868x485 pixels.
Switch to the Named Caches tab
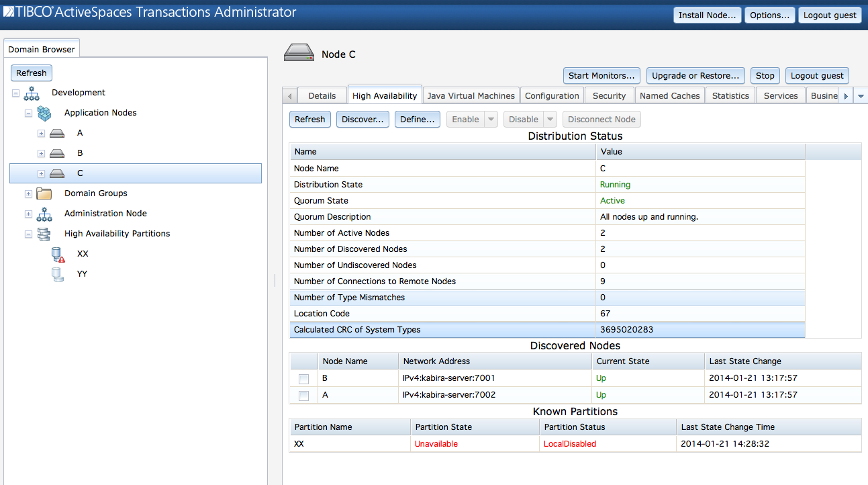point(669,95)
